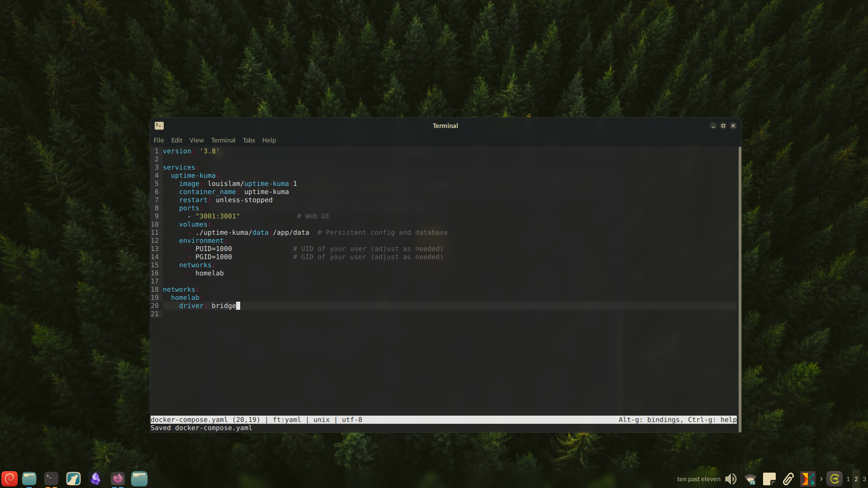This screenshot has width=868, height=488.
Task: Click 'utf-8' encoding in status bar
Action: [352, 420]
